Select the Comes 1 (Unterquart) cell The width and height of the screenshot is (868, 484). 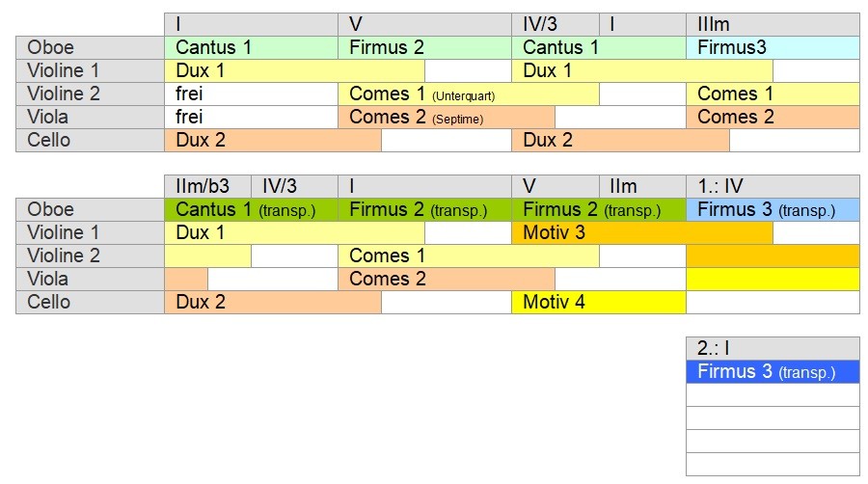(x=468, y=94)
